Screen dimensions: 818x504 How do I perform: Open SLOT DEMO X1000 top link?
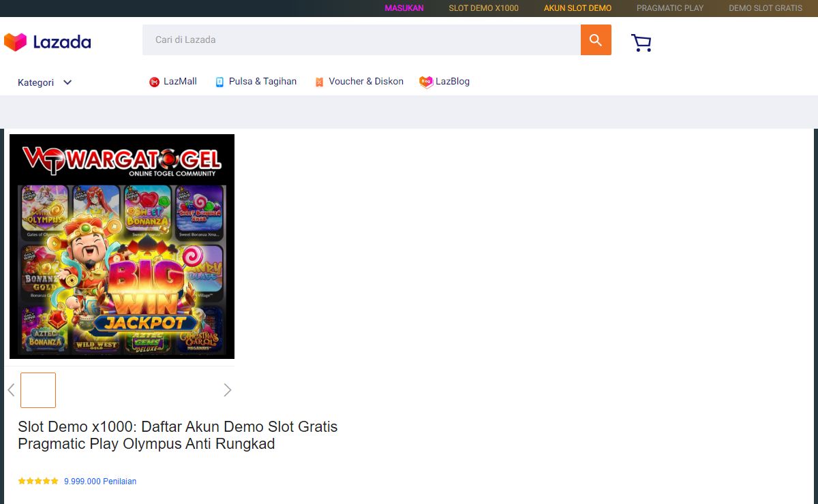click(483, 8)
